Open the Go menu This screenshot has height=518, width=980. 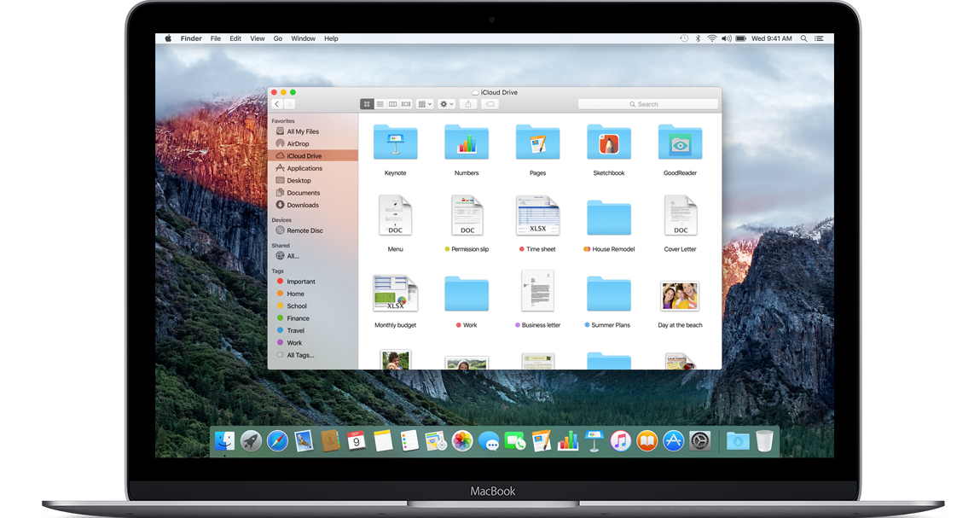(x=277, y=38)
